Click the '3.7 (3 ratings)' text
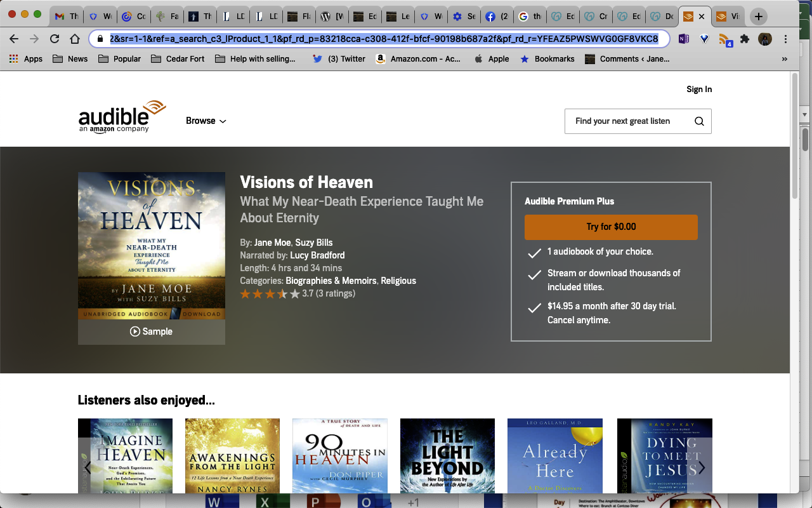Image resolution: width=812 pixels, height=508 pixels. pyautogui.click(x=329, y=293)
